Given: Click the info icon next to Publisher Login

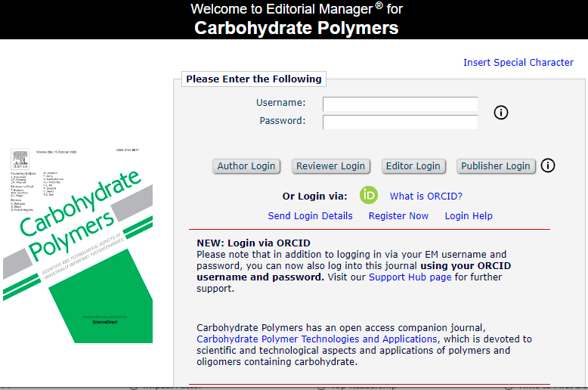Looking at the screenshot, I should pyautogui.click(x=548, y=166).
